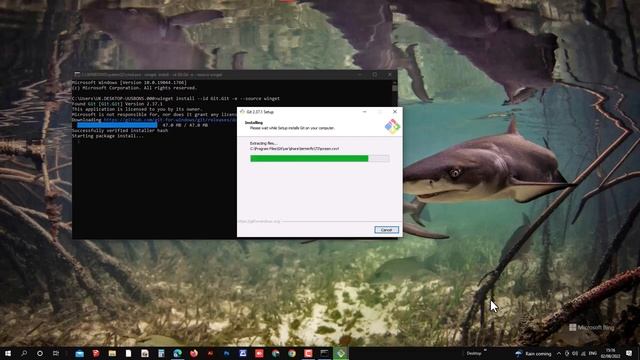Click the Command Prompt title bar icon
This screenshot has width=640, height=360.
click(x=77, y=75)
